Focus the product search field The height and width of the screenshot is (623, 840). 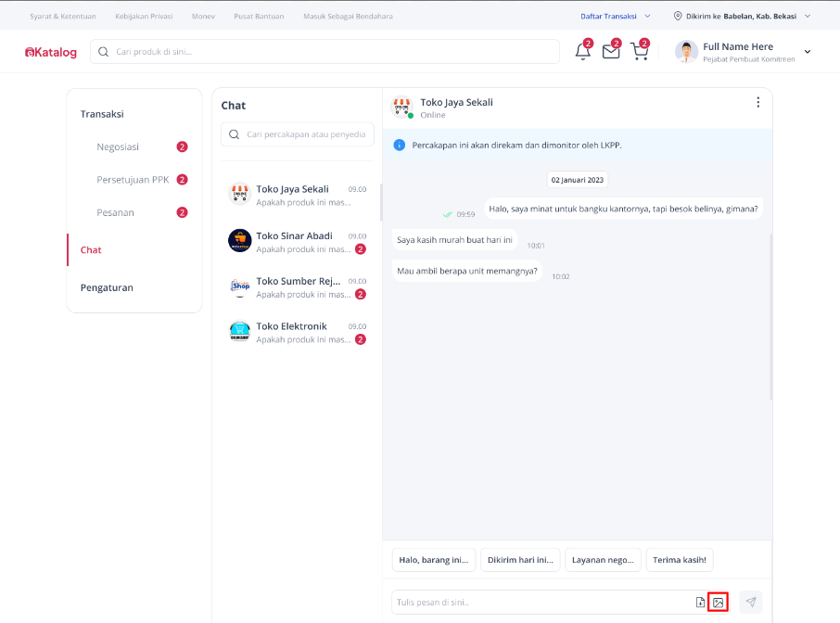pyautogui.click(x=325, y=51)
